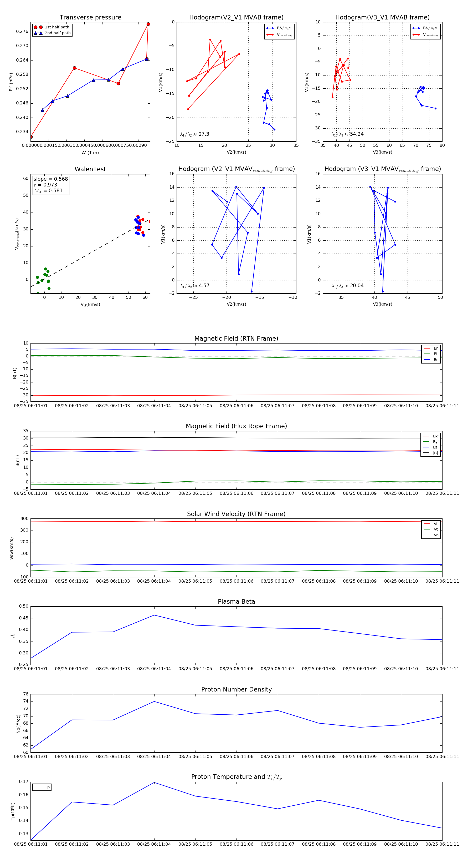Click the "Pt' (nPa)" y-axis label
The width and height of the screenshot is (473, 868).
pyautogui.click(x=11, y=82)
